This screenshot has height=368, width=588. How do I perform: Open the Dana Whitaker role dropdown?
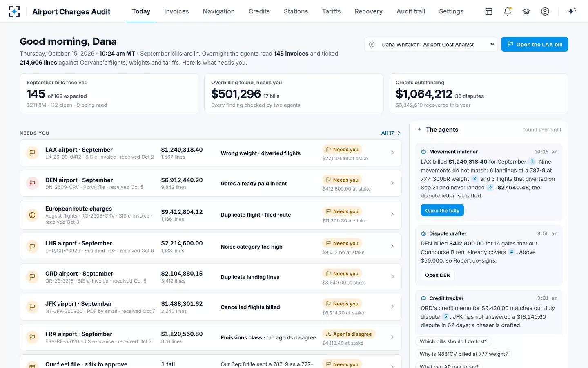tap(431, 44)
